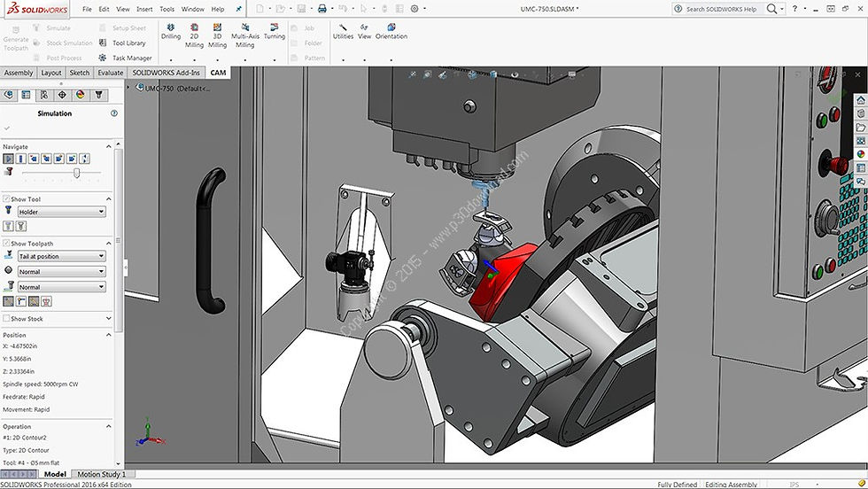Open the Appearances color task pane icon

coord(860,154)
